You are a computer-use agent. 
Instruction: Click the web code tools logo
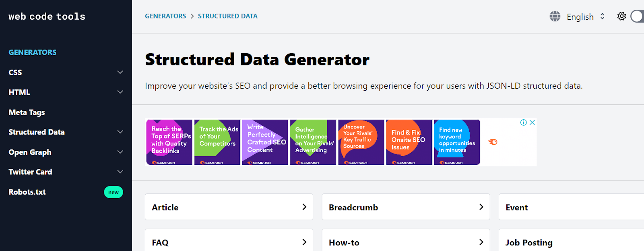pos(47,17)
